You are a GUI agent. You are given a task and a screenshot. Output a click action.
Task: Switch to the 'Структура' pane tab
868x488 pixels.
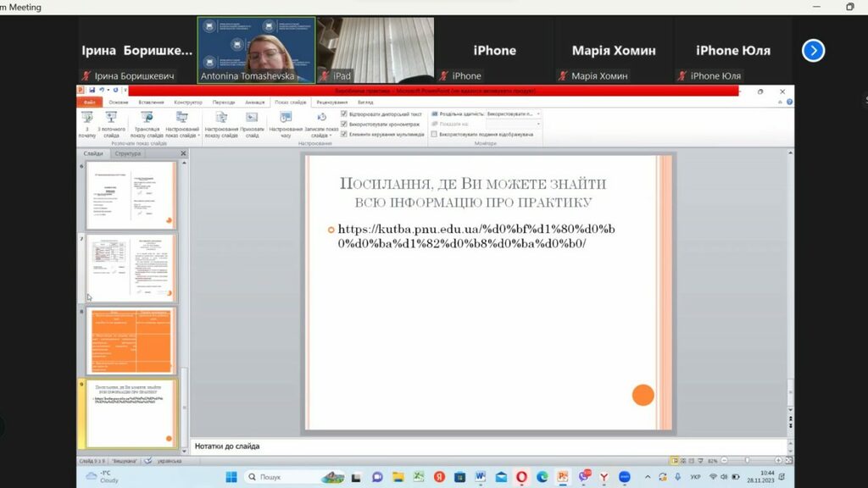128,154
